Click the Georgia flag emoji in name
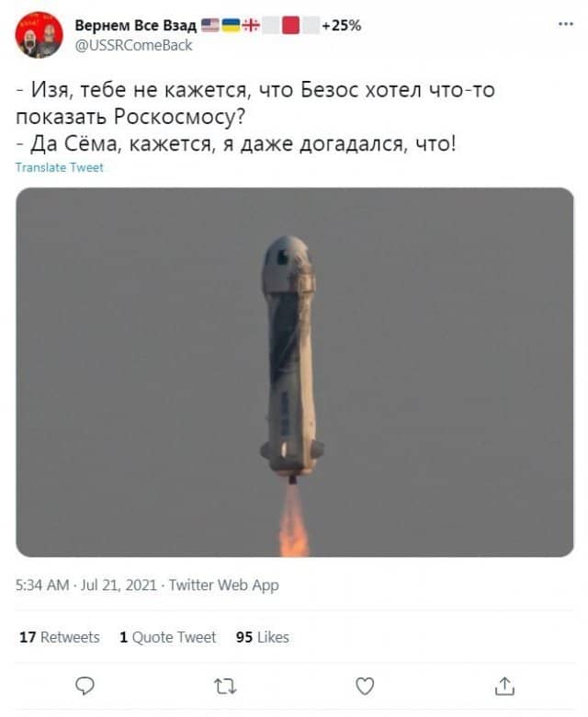 (x=251, y=25)
